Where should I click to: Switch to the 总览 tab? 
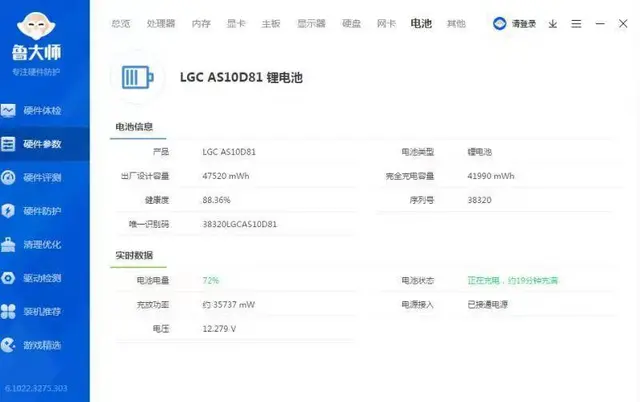click(x=121, y=24)
